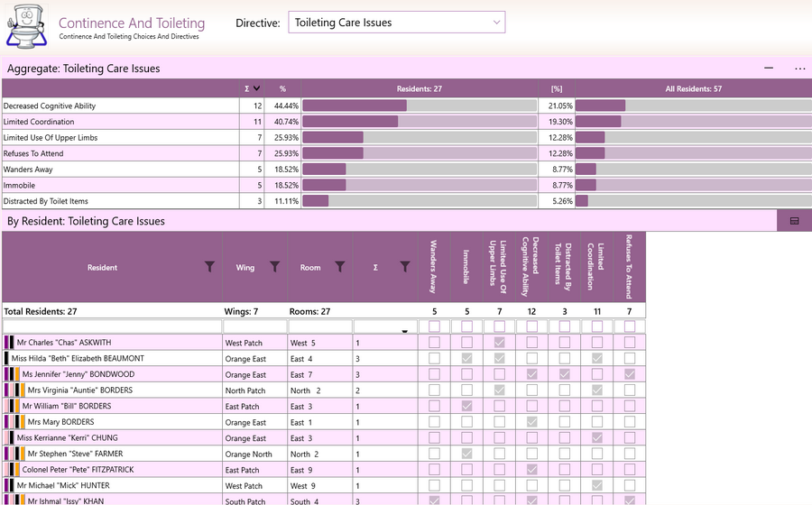The width and height of the screenshot is (812, 505).
Task: Click the colored tag bars beside Mary BORDERS
Action: pos(14,422)
